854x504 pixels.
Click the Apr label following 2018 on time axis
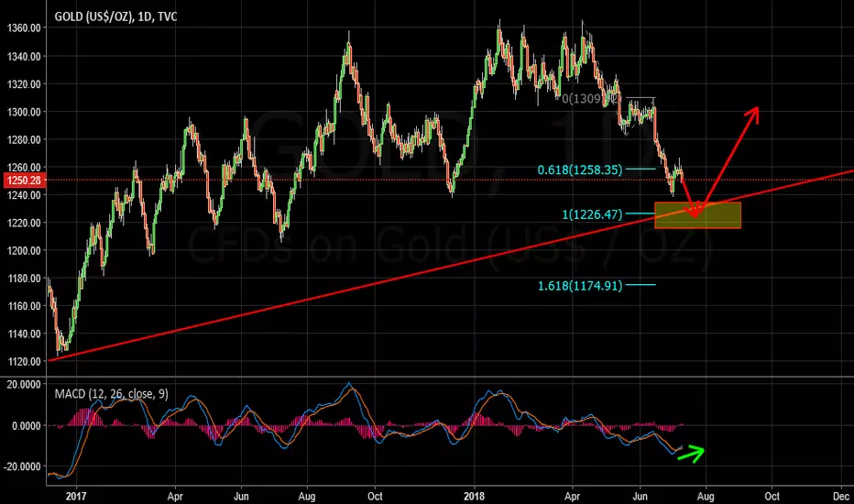coord(573,497)
